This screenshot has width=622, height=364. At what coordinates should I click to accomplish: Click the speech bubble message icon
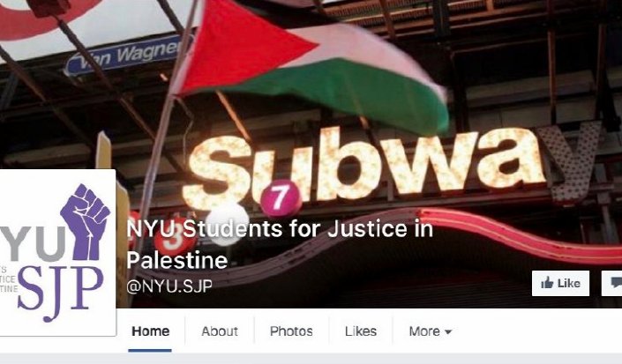pos(616,283)
